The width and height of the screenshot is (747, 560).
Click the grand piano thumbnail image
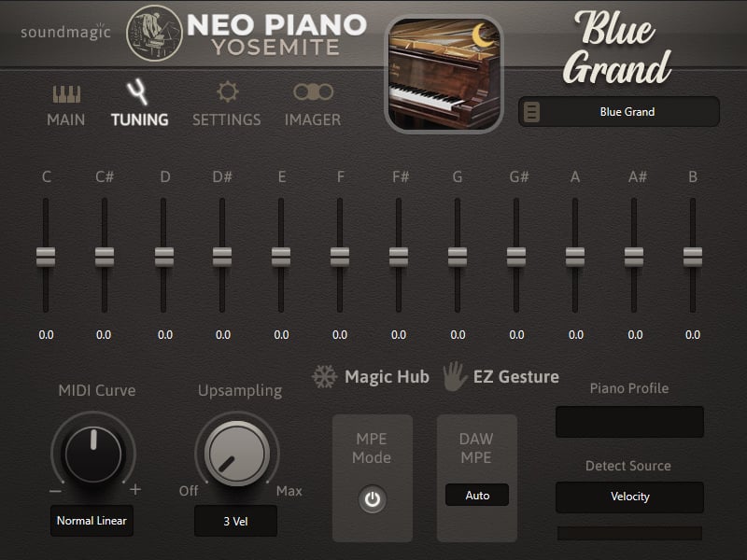tap(444, 76)
